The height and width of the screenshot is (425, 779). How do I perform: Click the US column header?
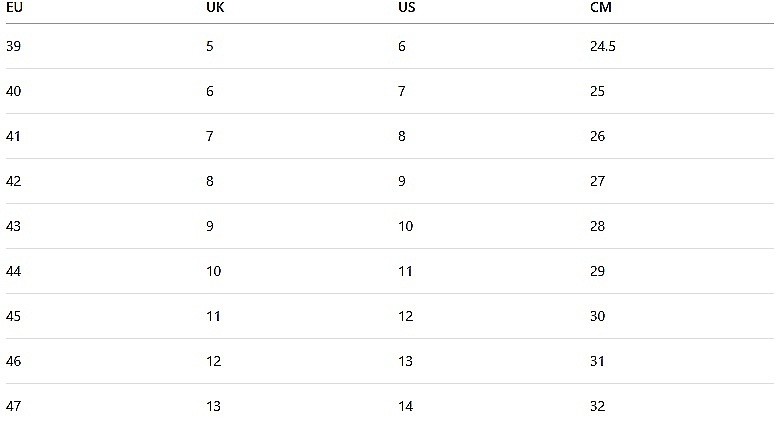(407, 8)
